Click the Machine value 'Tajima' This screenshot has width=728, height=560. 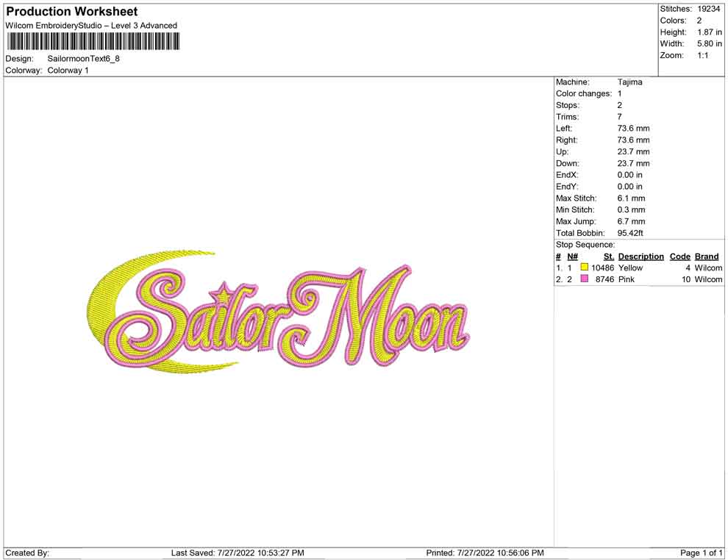coord(629,82)
